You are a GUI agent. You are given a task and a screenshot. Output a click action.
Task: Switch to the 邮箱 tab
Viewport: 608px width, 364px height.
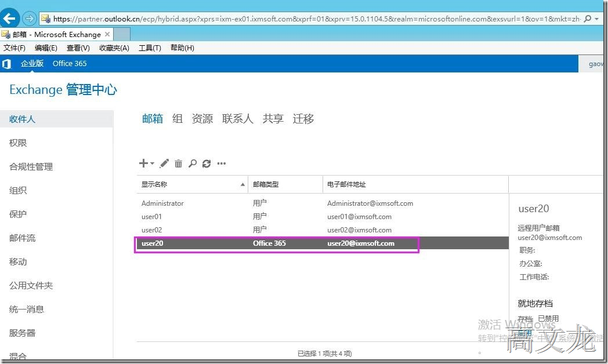[153, 118]
